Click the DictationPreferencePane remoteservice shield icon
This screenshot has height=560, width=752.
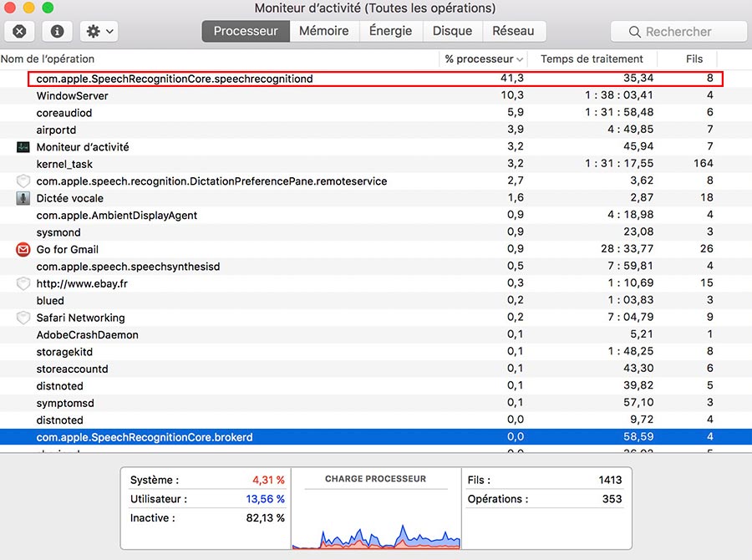(x=23, y=181)
